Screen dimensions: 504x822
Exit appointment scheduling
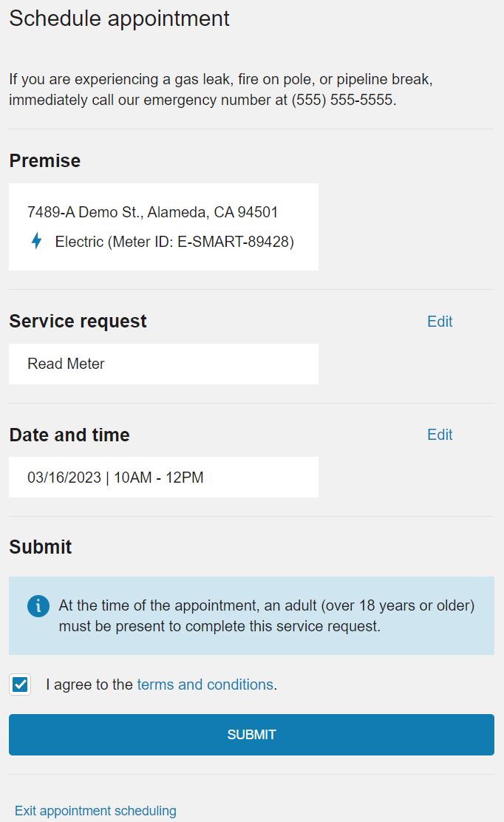(x=95, y=811)
